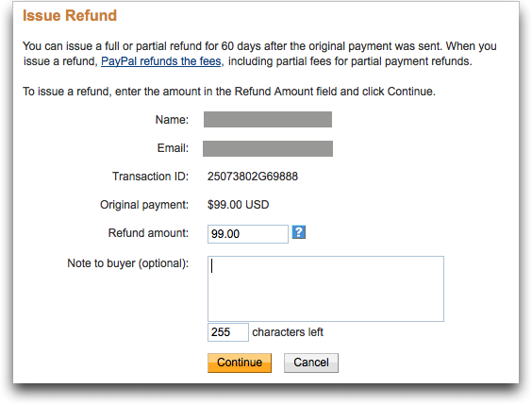The image size is (532, 405).
Task: Click the Refund amount: label
Action: pos(148,233)
